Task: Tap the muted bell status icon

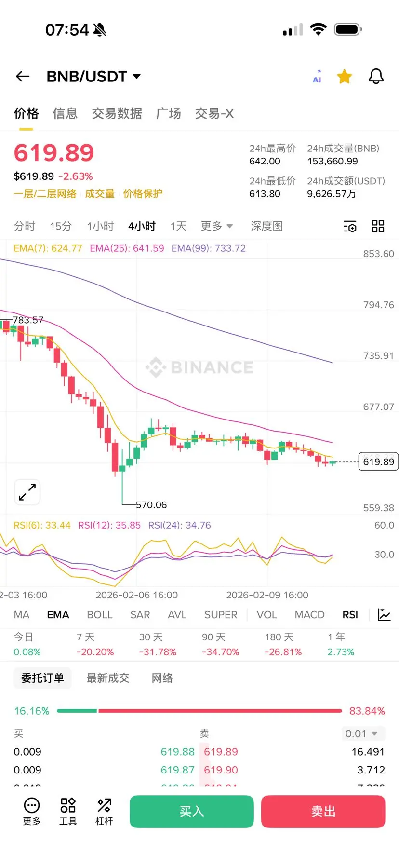Action: pyautogui.click(x=100, y=30)
